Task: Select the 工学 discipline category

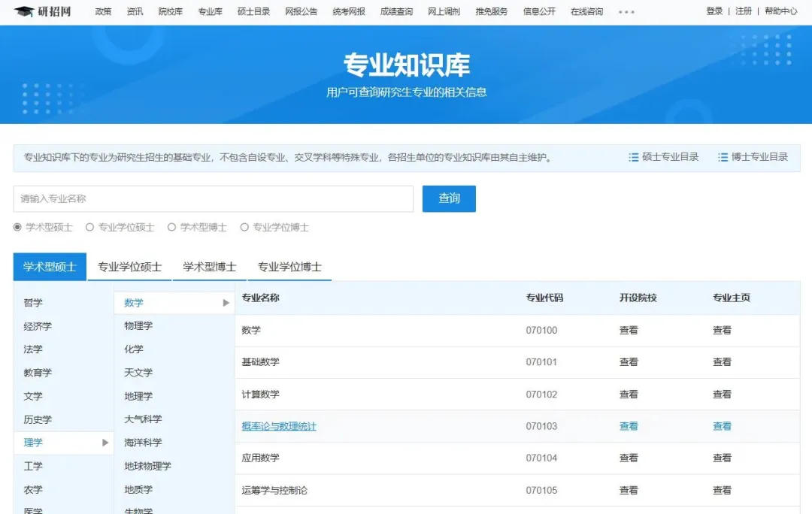Action: [33, 466]
